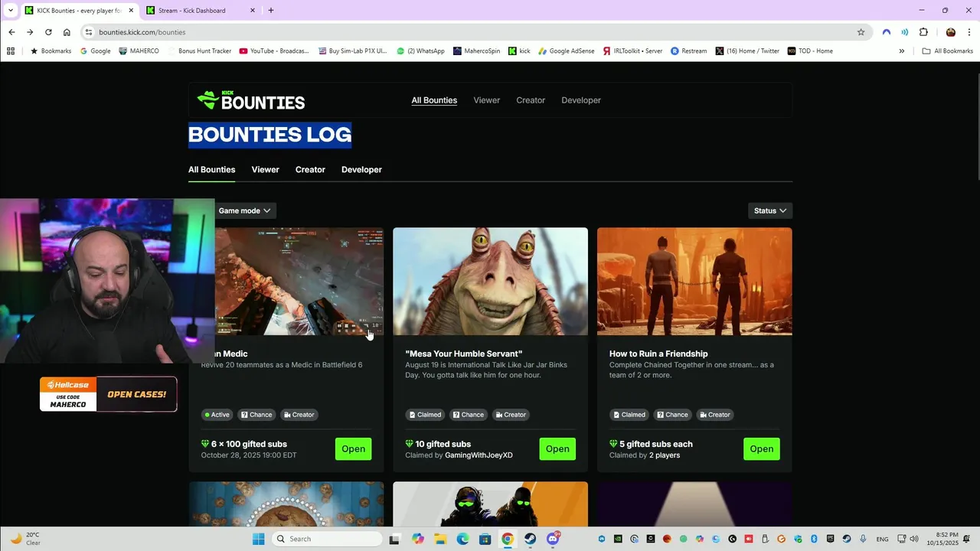Show more bookmarks with the chevron
The width and height of the screenshot is (980, 551).
(901, 51)
